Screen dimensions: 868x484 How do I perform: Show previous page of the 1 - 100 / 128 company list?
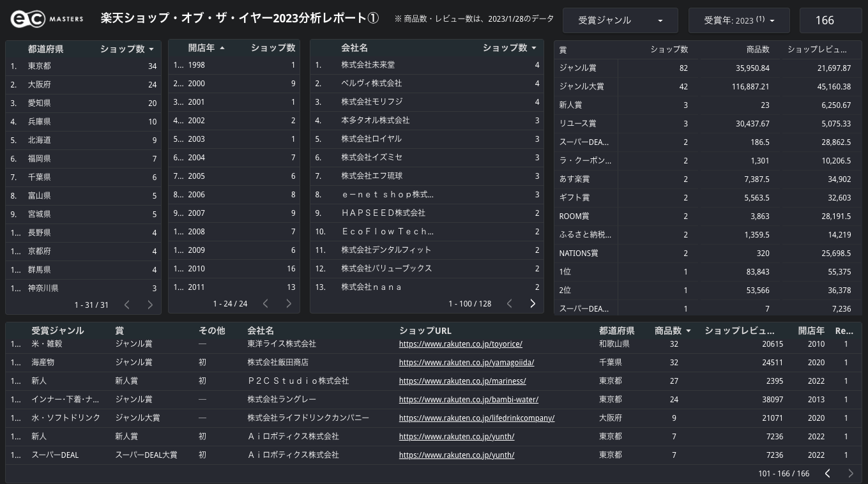(x=510, y=304)
